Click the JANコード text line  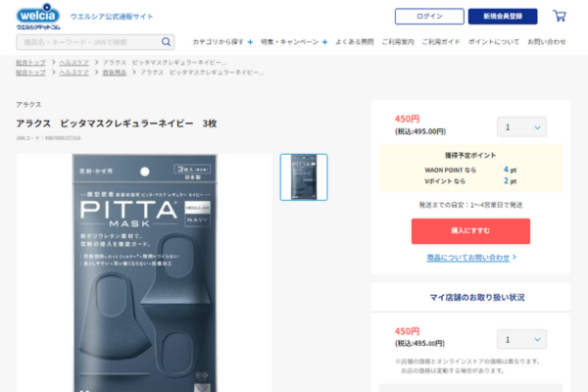[x=48, y=138]
